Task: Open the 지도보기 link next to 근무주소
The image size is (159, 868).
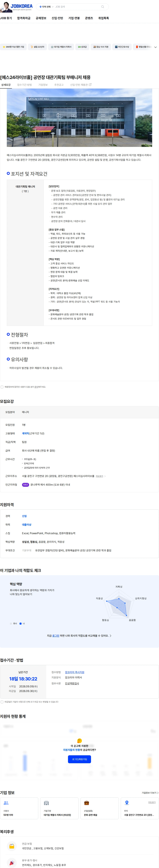Action: pos(99,476)
